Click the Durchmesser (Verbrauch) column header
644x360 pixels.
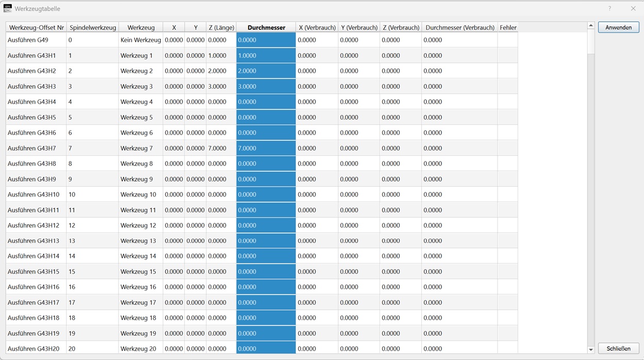click(x=459, y=27)
